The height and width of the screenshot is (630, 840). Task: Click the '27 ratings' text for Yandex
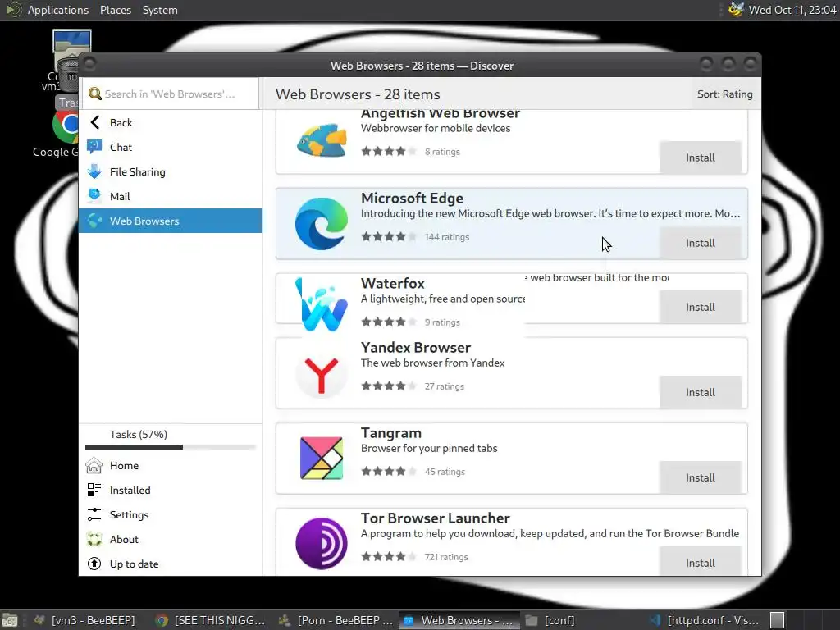tap(444, 386)
